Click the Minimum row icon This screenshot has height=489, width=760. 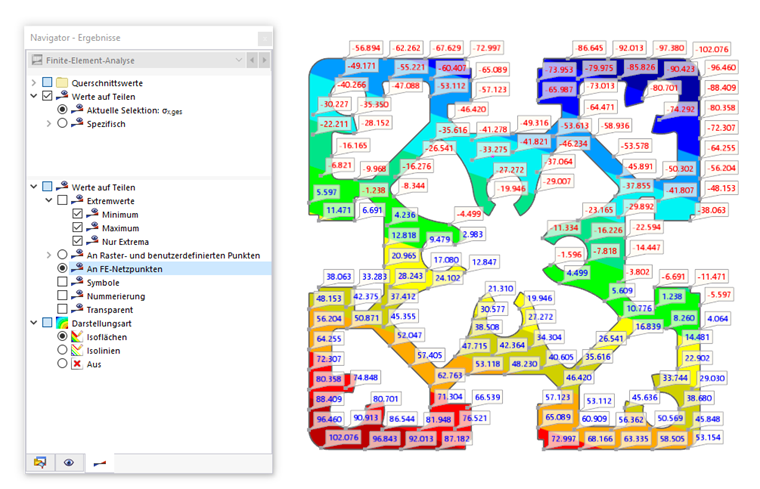tap(92, 213)
